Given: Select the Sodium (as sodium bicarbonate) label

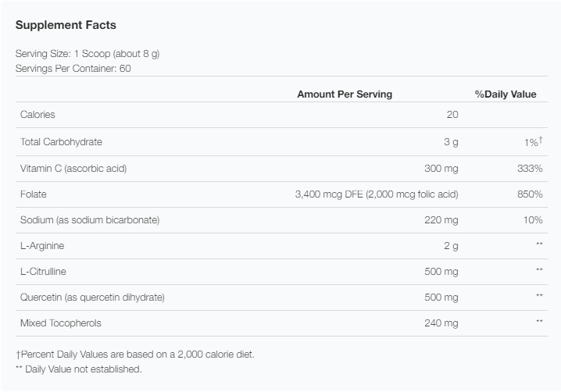Looking at the screenshot, I should click(90, 220).
